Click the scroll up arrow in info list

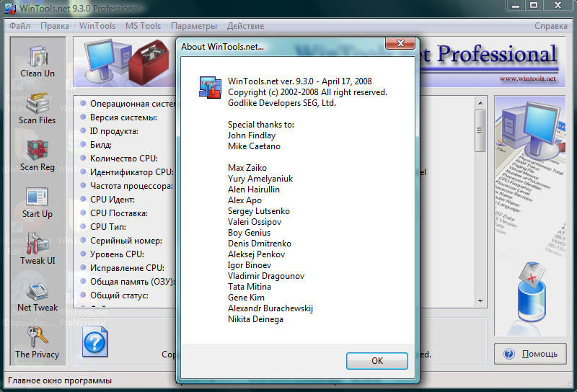480,103
